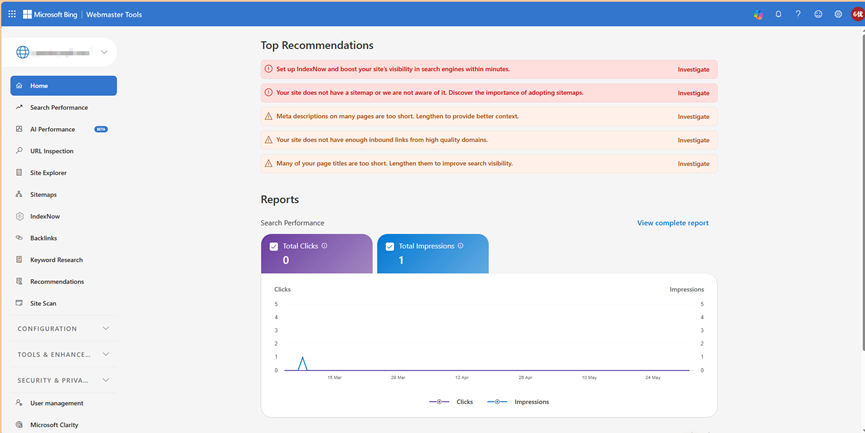Toggle the Total Impressions checkbox
The width and height of the screenshot is (865, 433).
390,247
